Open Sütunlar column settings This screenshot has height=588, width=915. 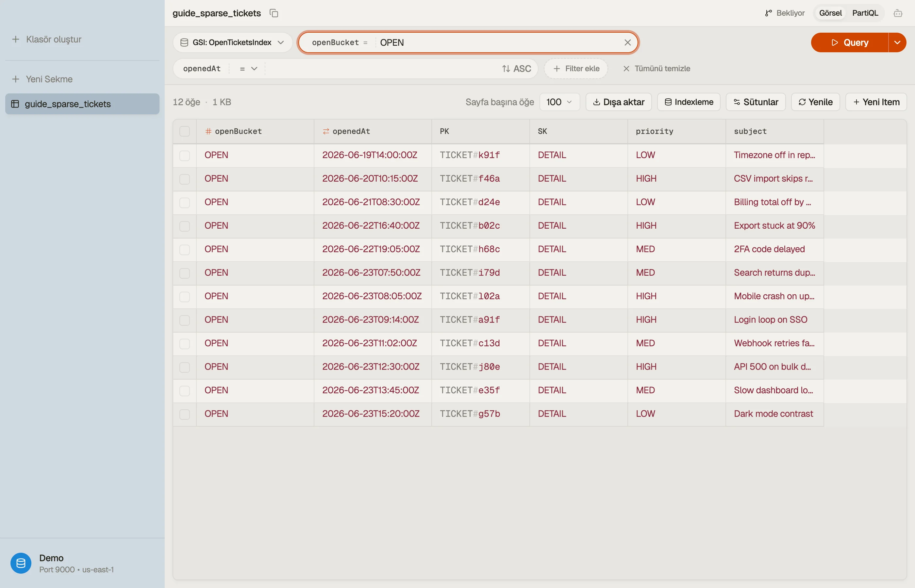point(756,102)
